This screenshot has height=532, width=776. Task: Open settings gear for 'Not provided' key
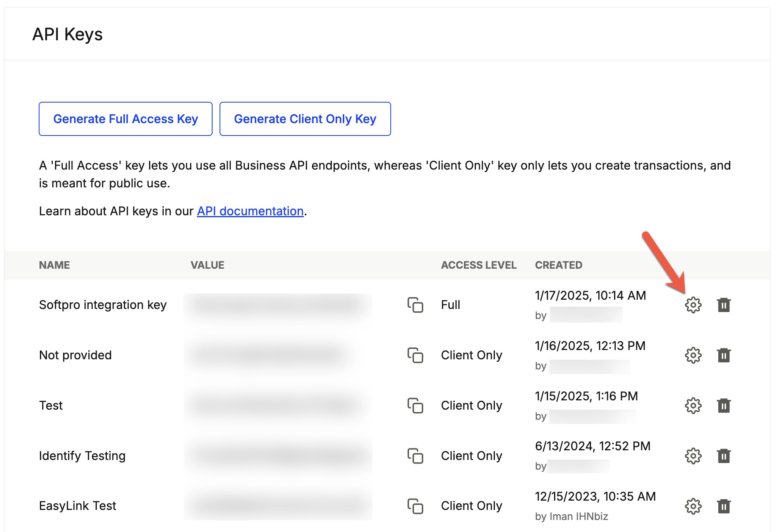[x=693, y=355]
